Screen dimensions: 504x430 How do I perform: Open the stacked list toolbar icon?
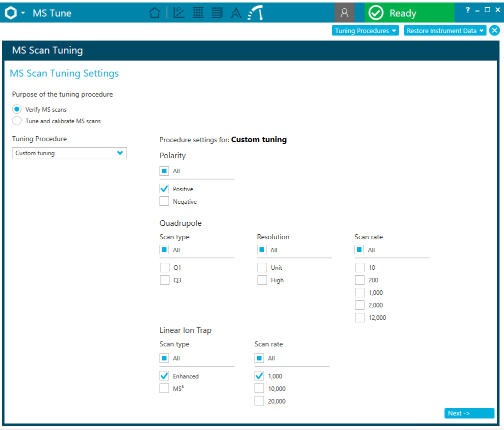(216, 13)
